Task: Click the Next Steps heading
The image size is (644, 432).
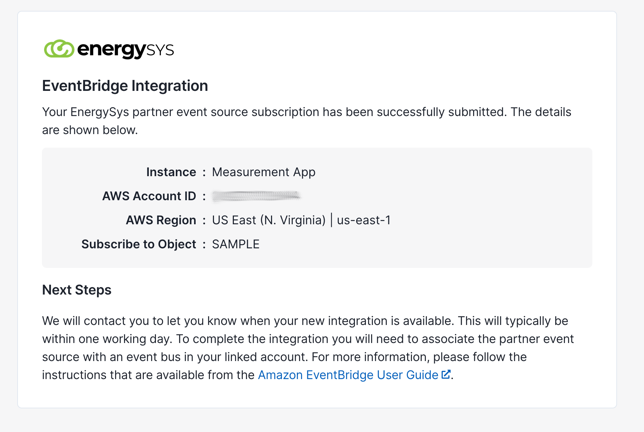Action: point(77,290)
